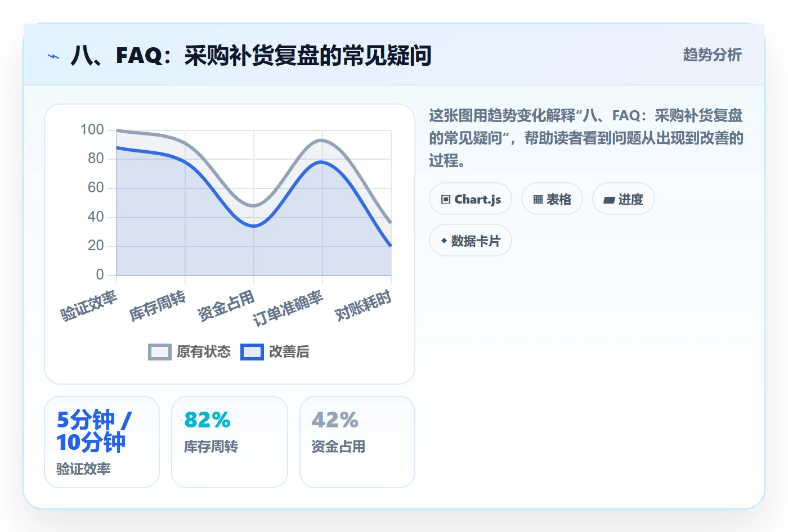Viewport: 788px width, 532px height.
Task: Click the 60 y-axis value
Action: [x=96, y=188]
